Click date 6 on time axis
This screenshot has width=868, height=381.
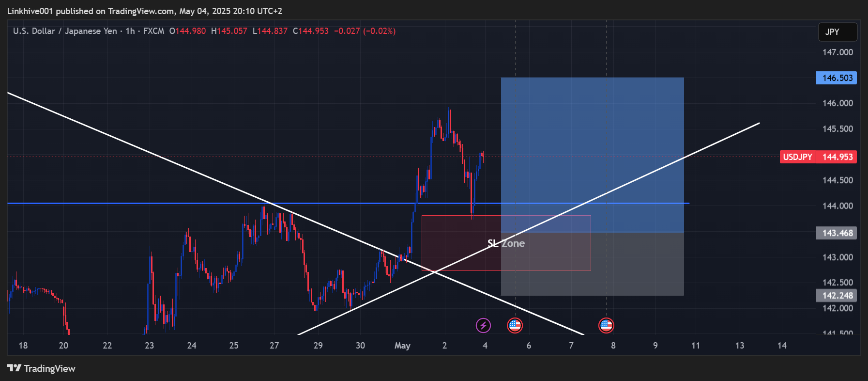(529, 346)
